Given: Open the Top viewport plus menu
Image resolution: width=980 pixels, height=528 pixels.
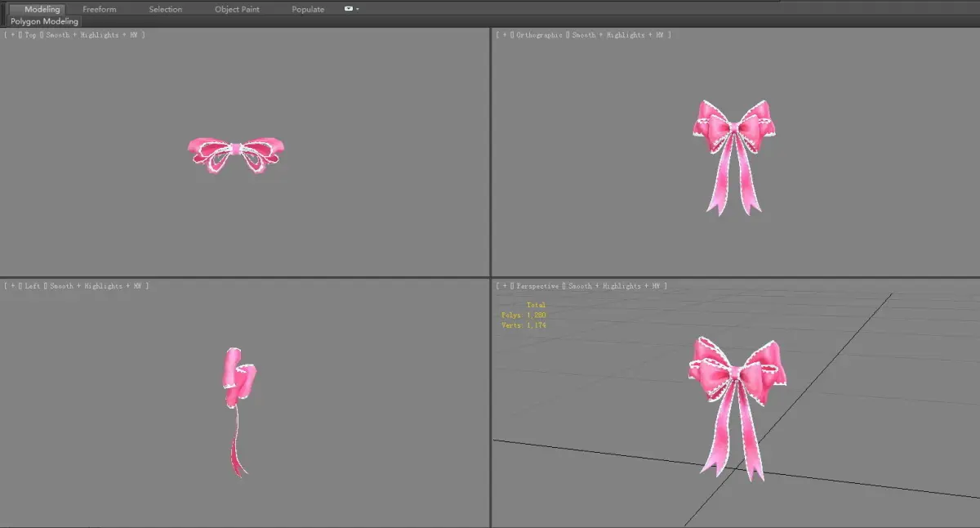Looking at the screenshot, I should tap(12, 35).
